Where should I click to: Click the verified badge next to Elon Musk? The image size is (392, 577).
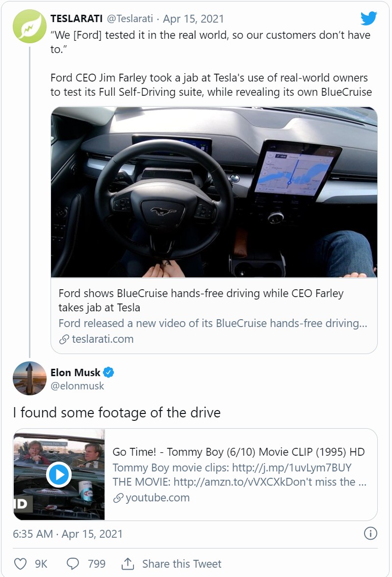(x=108, y=372)
